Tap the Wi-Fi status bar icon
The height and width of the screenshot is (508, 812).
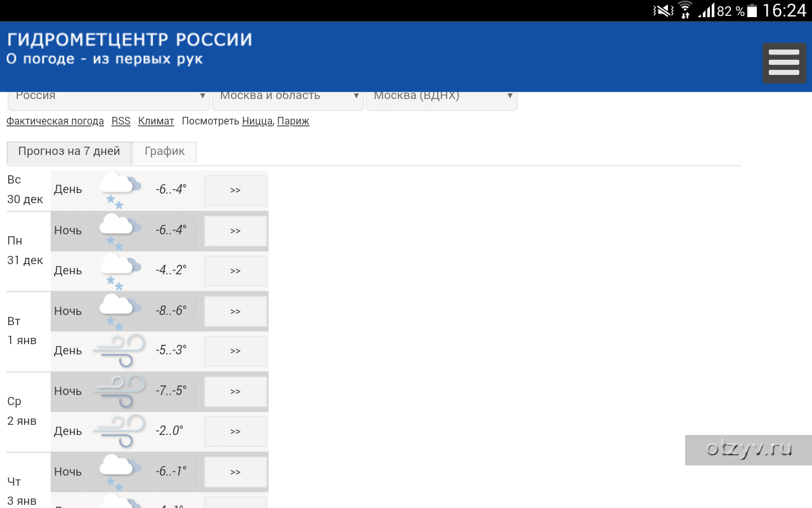tap(684, 10)
